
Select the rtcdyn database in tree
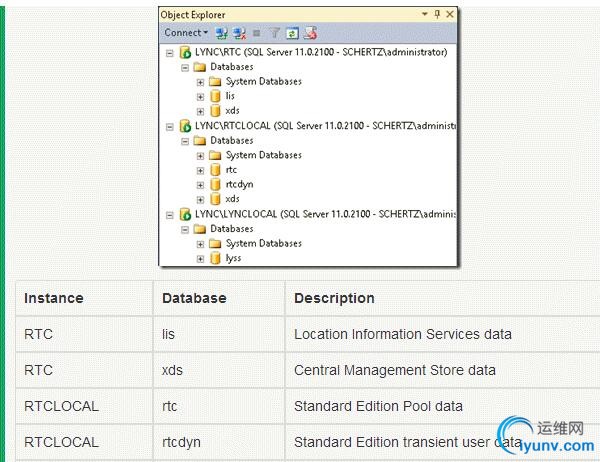click(x=240, y=184)
